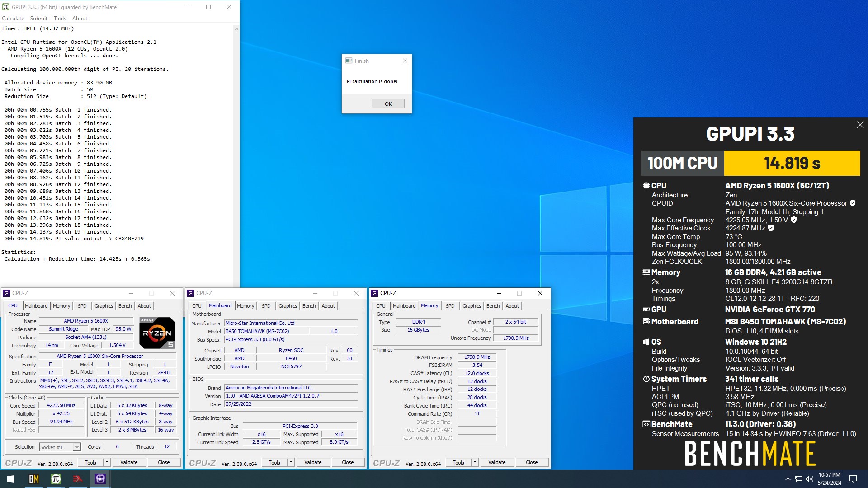Viewport: 868px width, 488px height.
Task: Open the Submit menu in GPUPI
Action: pyautogui.click(x=39, y=19)
